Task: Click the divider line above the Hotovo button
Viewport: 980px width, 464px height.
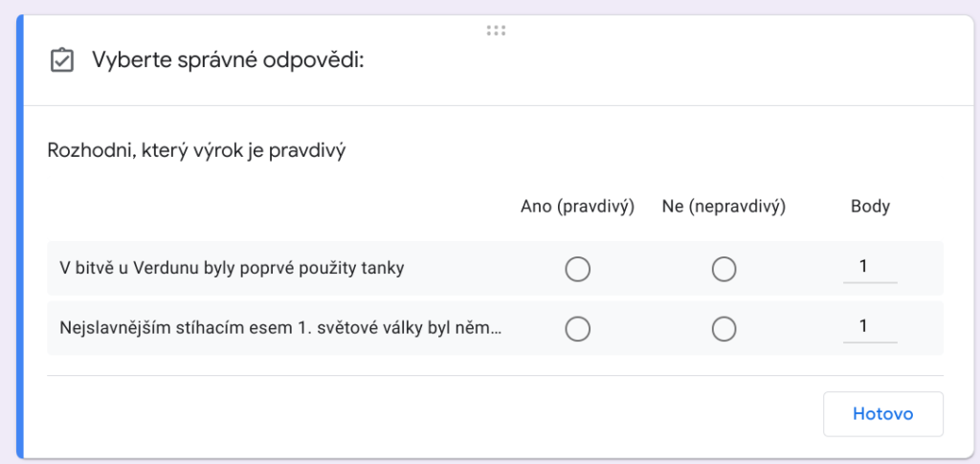Action: [x=495, y=376]
